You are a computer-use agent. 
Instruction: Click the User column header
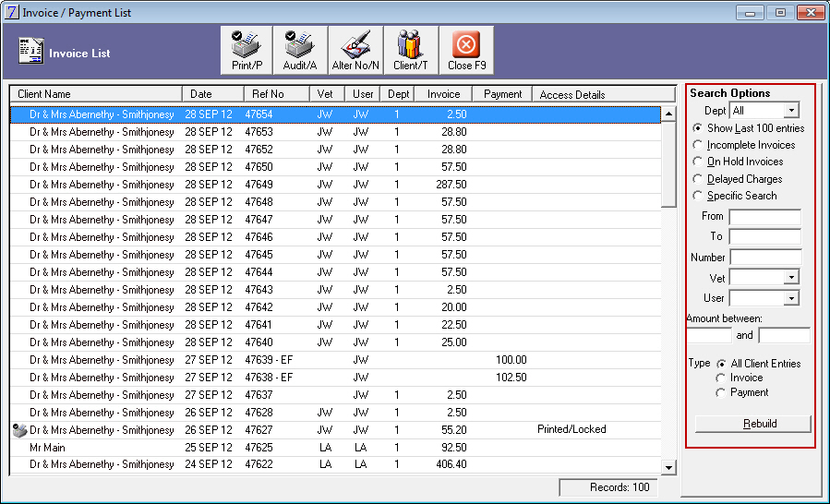(x=363, y=94)
